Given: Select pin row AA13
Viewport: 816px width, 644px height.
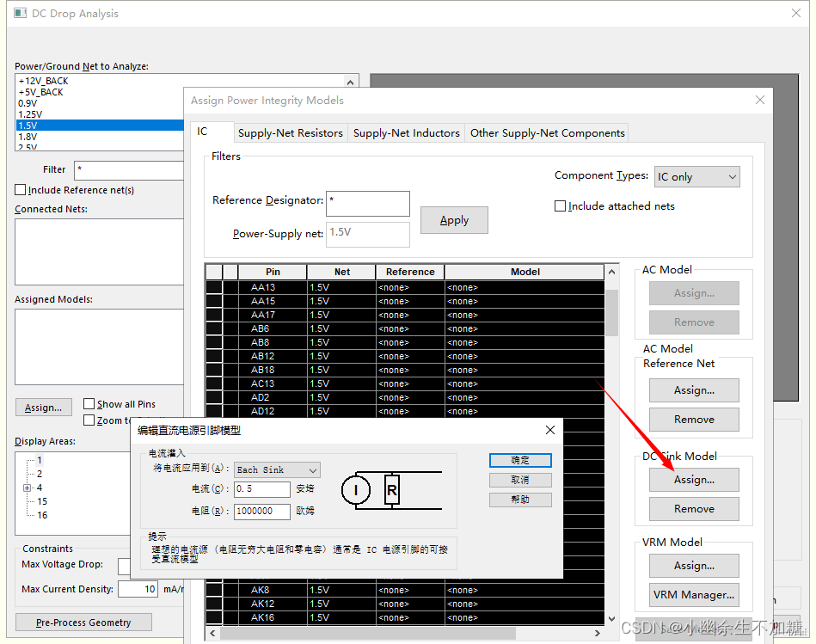Looking at the screenshot, I should pyautogui.click(x=405, y=287).
